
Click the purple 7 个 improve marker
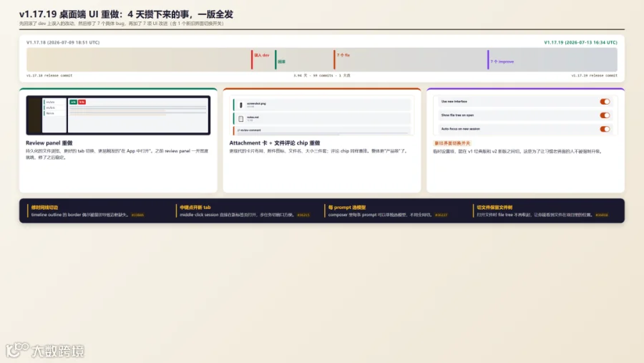click(x=488, y=59)
